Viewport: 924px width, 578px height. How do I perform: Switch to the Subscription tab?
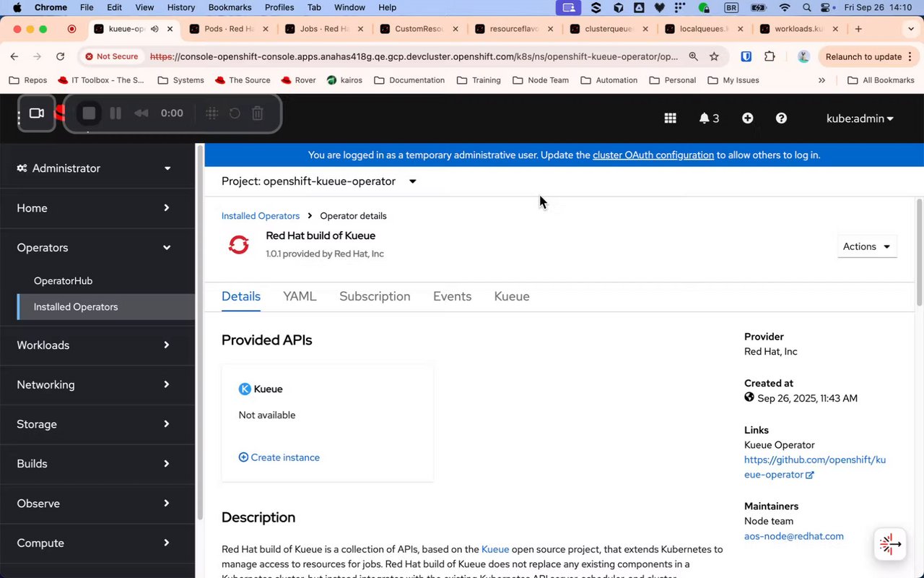[375, 296]
